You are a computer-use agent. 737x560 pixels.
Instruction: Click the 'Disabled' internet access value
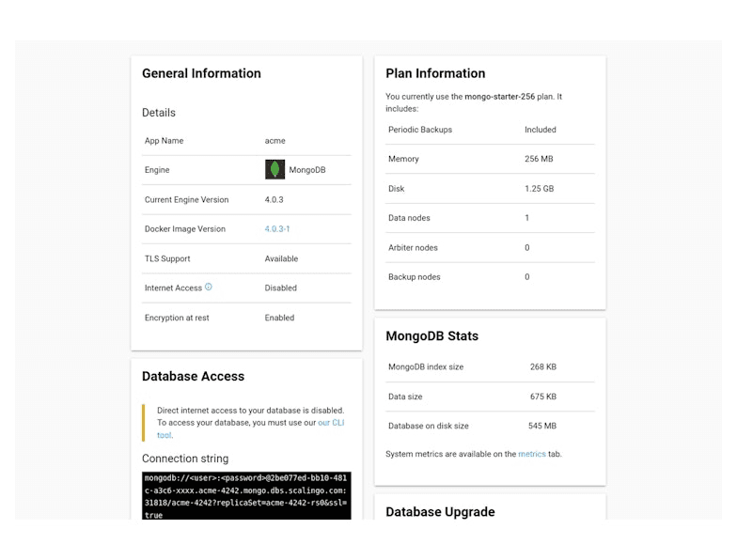tap(280, 288)
